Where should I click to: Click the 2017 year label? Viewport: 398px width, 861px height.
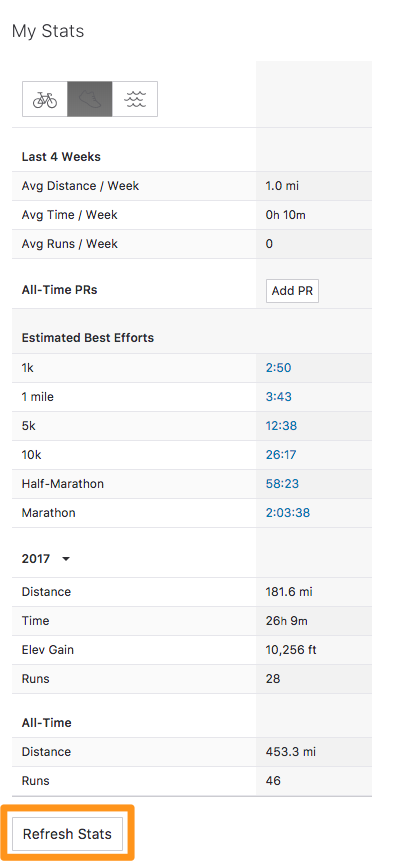36,559
